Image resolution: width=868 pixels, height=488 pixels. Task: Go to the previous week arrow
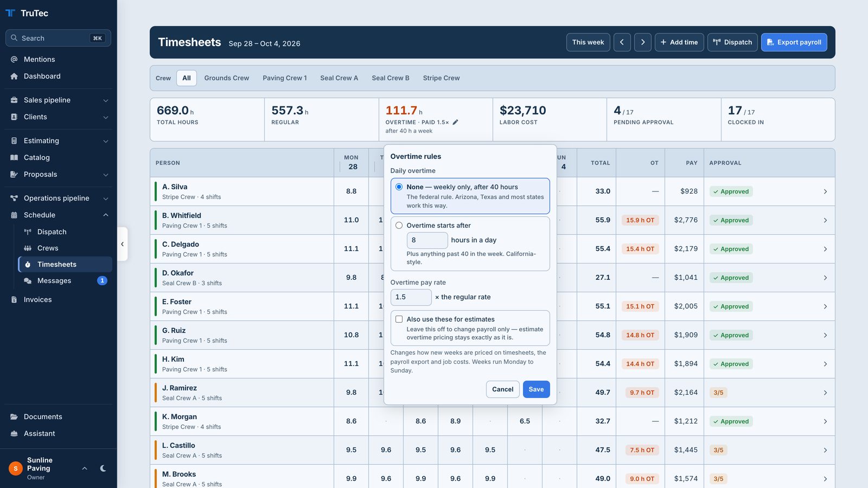(622, 42)
